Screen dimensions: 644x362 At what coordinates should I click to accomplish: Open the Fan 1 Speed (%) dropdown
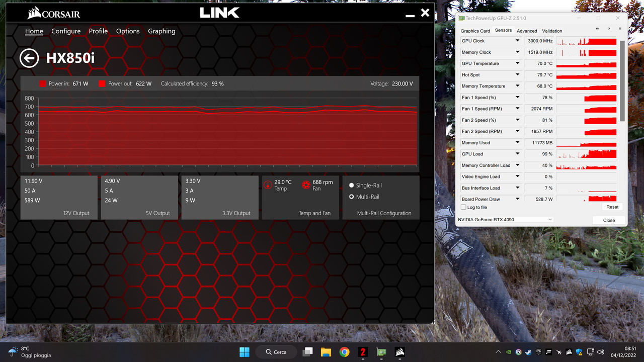tap(517, 98)
